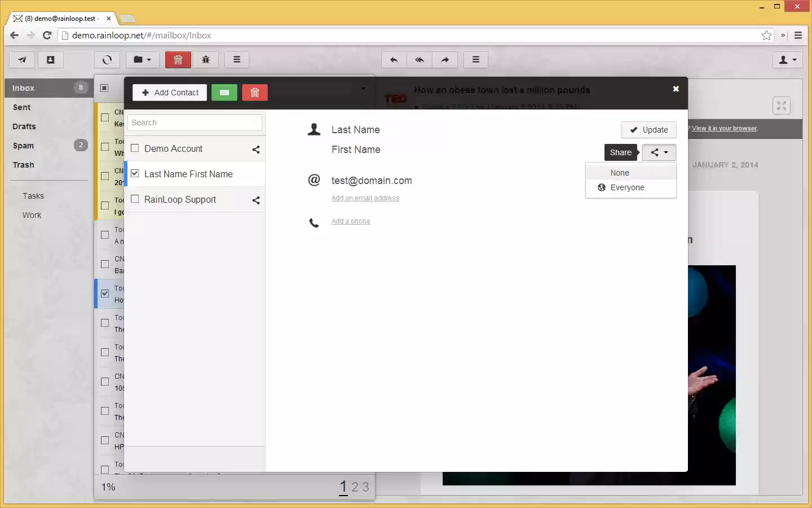
Task: Select Everyone in the Share menu
Action: click(628, 187)
